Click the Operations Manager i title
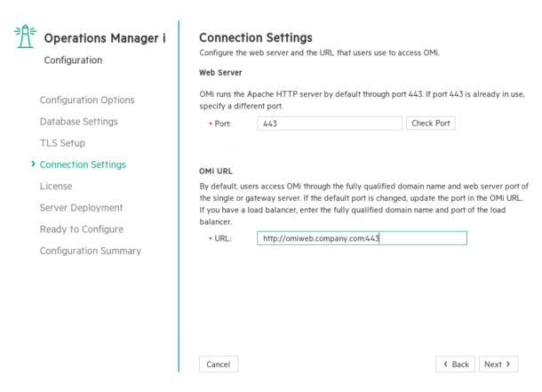The image size is (542, 392). [105, 38]
